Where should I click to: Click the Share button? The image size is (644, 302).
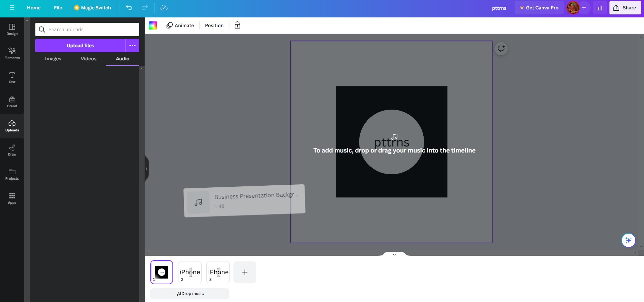click(625, 8)
